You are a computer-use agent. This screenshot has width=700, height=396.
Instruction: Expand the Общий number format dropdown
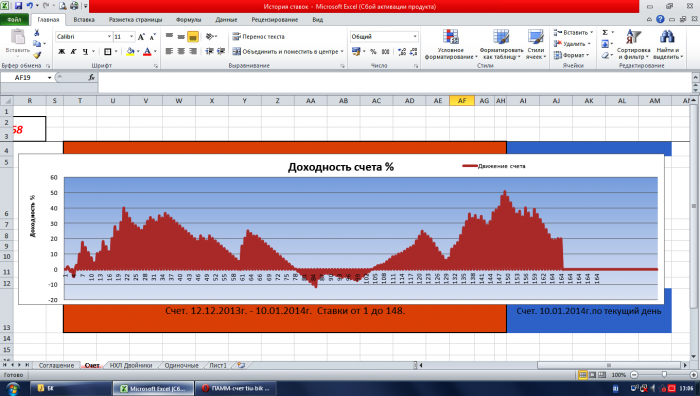384,37
